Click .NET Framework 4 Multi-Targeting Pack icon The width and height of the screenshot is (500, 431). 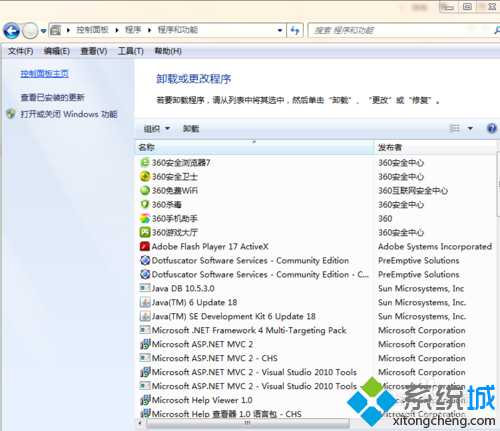[x=145, y=330]
